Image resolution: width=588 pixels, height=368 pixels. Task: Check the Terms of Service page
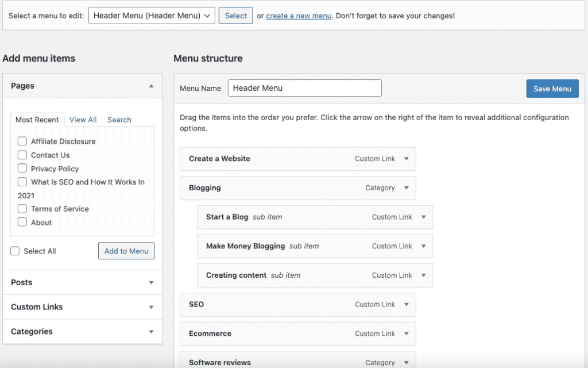(x=22, y=209)
